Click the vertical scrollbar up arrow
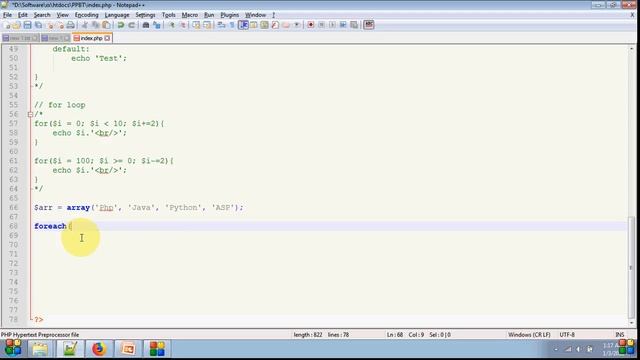 click(631, 49)
